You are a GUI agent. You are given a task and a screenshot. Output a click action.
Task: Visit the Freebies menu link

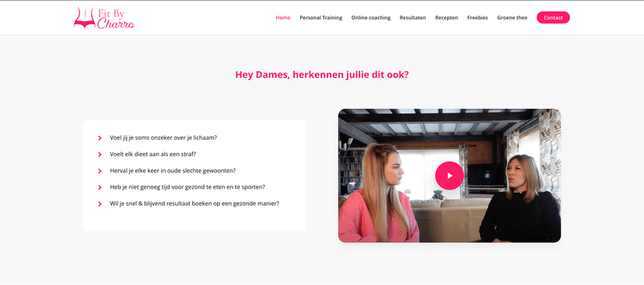(x=478, y=18)
